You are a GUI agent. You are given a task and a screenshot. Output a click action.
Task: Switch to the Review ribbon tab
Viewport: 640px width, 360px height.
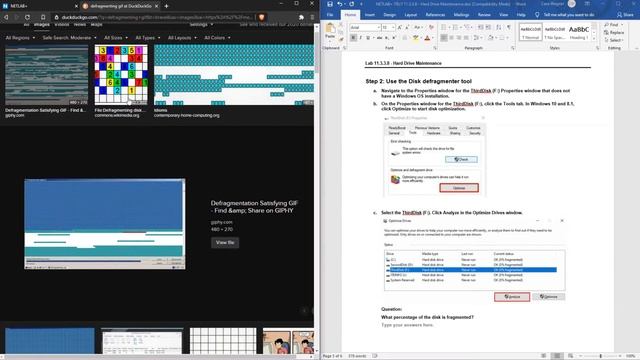coord(484,15)
